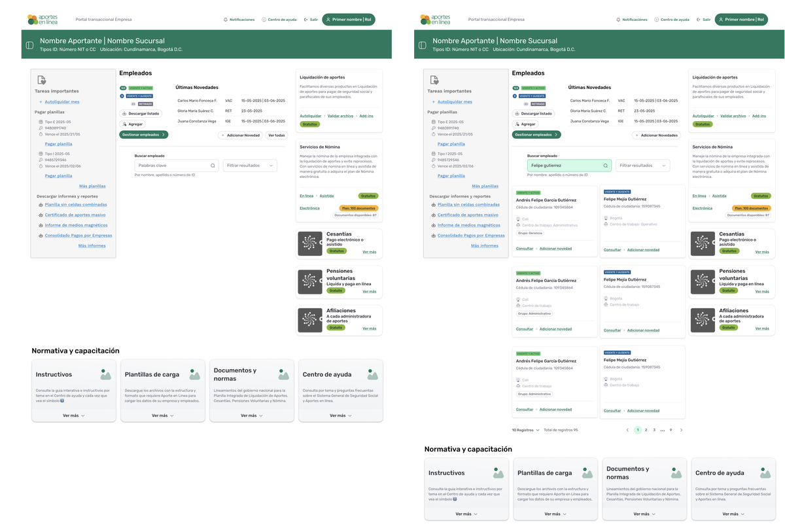Click download icon beside Certificado de aportes masivo, left frame
Image resolution: width=785 pixels, height=532 pixels.
(41, 215)
